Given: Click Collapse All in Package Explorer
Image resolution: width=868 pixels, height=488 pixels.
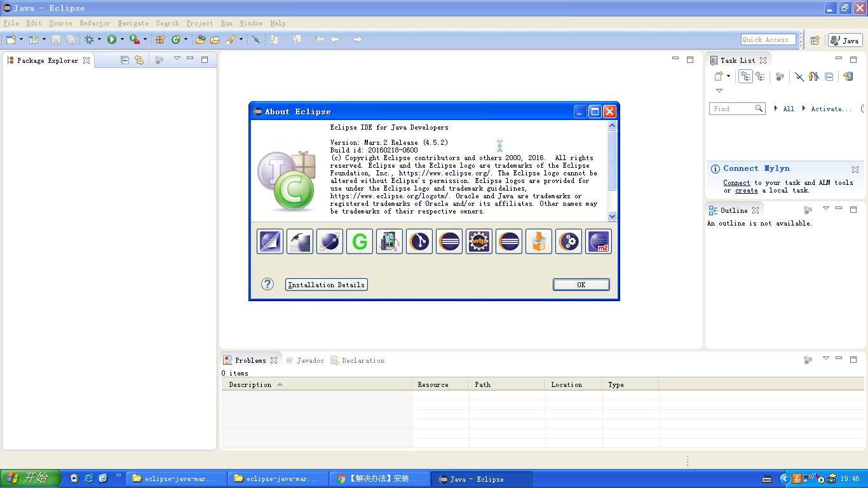Looking at the screenshot, I should click(x=125, y=60).
